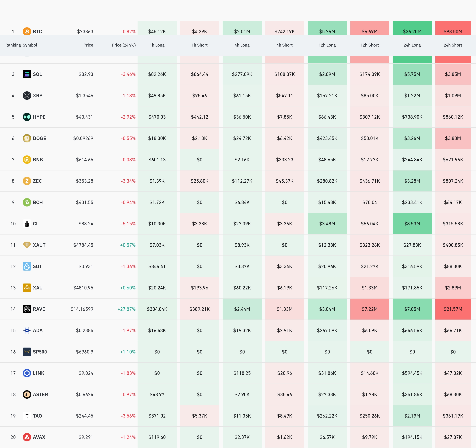
Task: Sort by 1h Long column header
Action: [157, 45]
